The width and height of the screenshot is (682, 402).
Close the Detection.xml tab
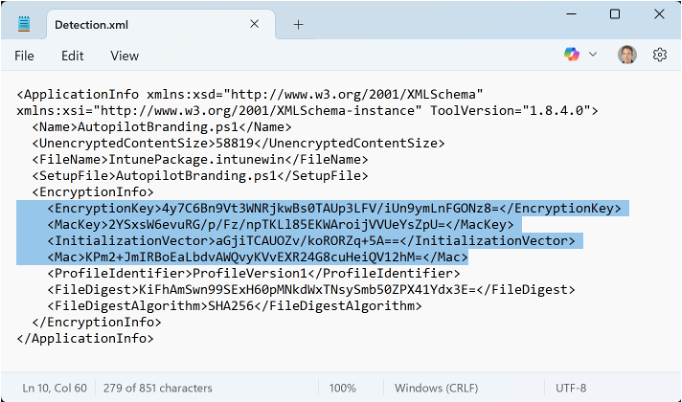pyautogui.click(x=256, y=24)
